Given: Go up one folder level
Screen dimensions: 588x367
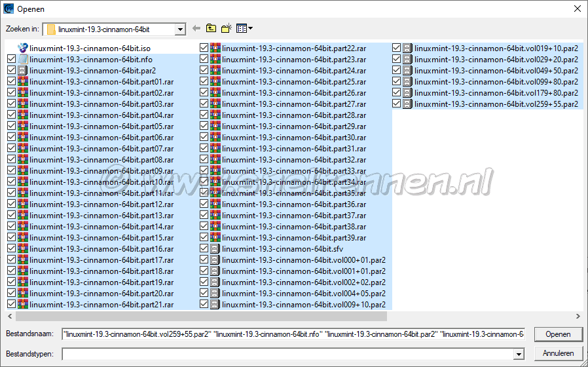Looking at the screenshot, I should [211, 29].
